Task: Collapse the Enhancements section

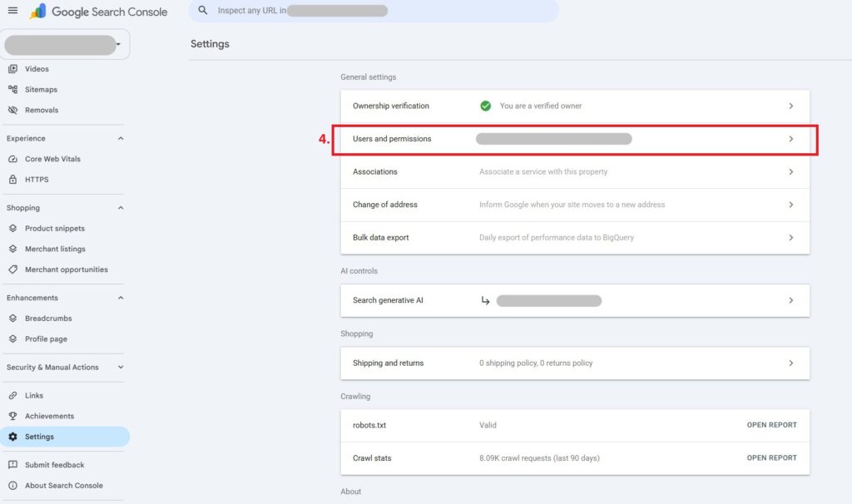Action: click(x=121, y=299)
